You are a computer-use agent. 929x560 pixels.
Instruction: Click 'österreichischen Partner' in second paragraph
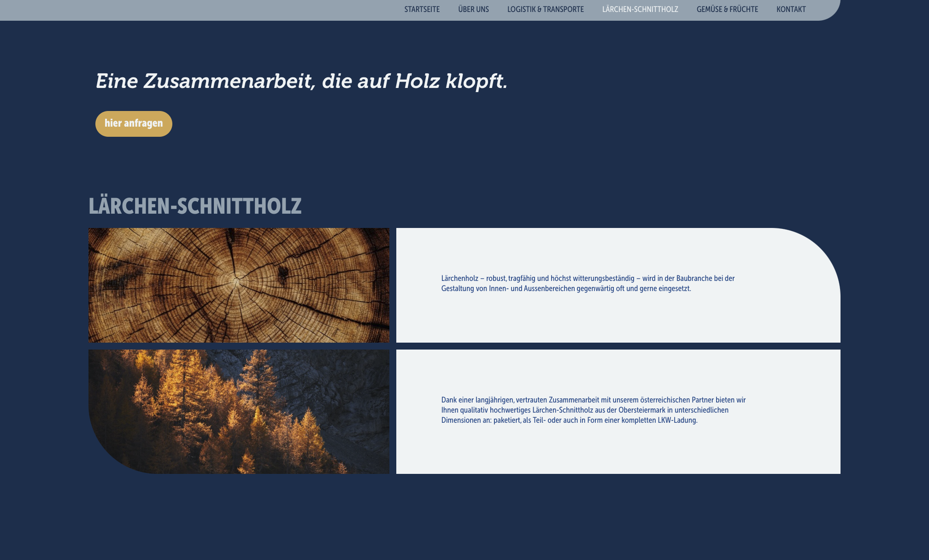pos(676,400)
